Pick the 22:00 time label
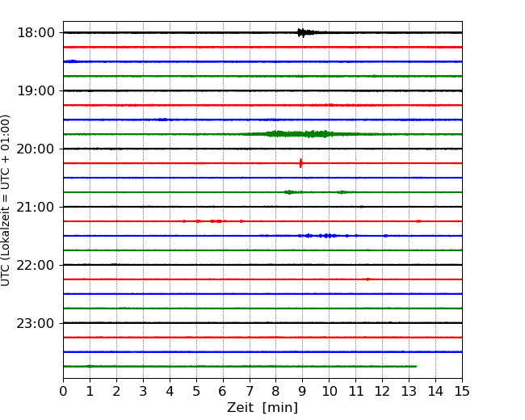This screenshot has height=420, width=525. [x=36, y=265]
